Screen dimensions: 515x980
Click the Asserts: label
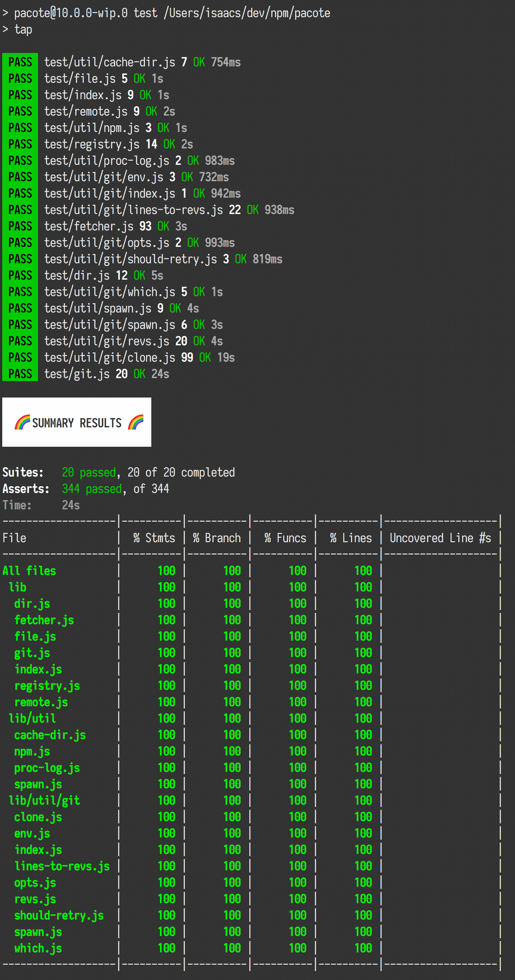tap(26, 489)
